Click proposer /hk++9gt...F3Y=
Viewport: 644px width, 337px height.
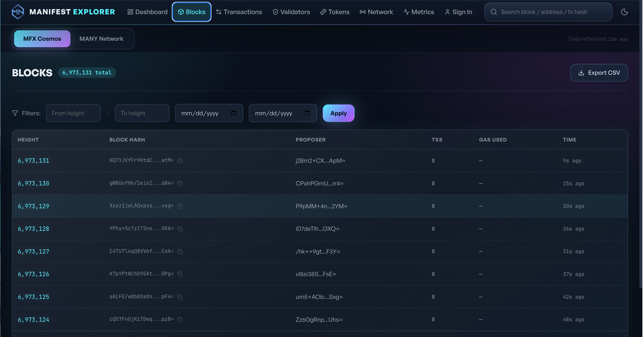[x=318, y=251]
